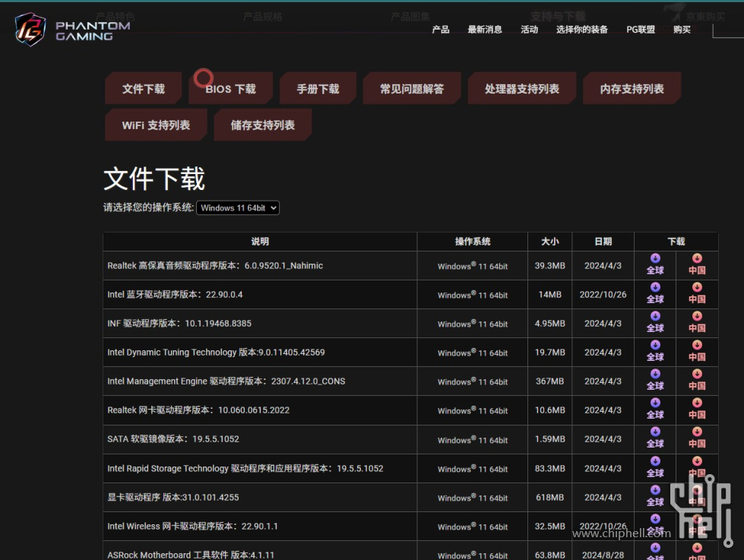Download Intel Dynamic Tuning from China mirror
Image resolution: width=744 pixels, height=560 pixels.
697,351
